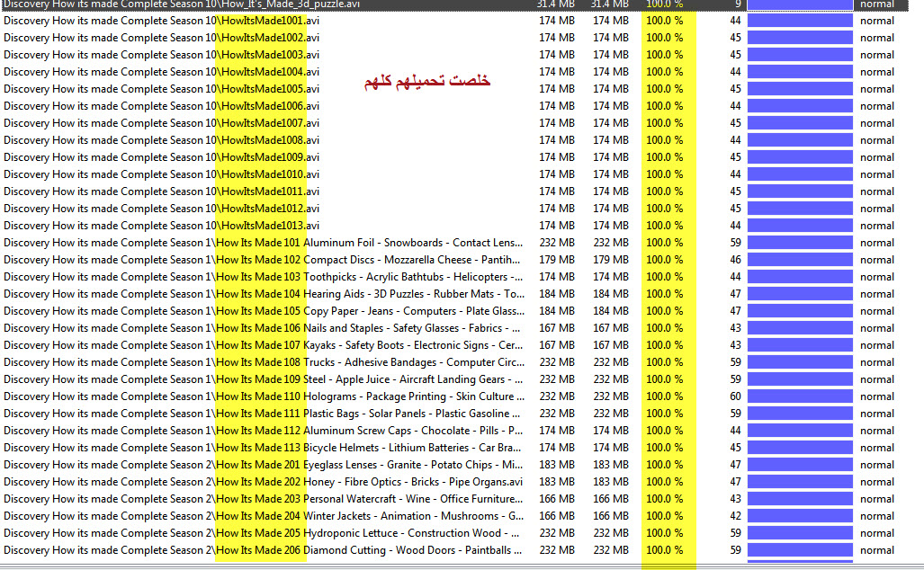Click How Its Made 103 Toothpicks file
This screenshot has height=570, width=924.
[264, 277]
